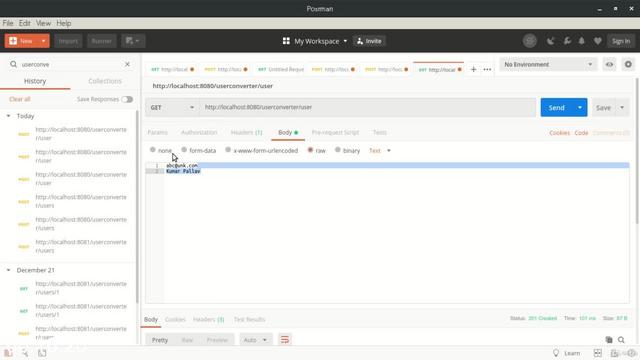Open the GET method dropdown

[x=172, y=107]
